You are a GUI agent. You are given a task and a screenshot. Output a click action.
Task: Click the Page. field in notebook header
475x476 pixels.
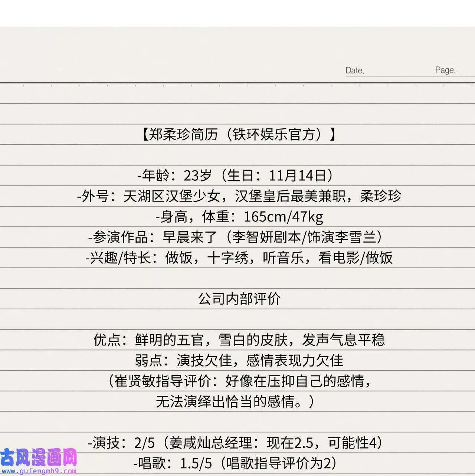445,70
